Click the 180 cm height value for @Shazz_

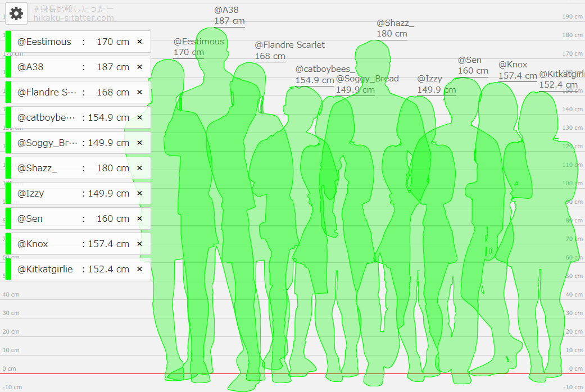tap(112, 168)
